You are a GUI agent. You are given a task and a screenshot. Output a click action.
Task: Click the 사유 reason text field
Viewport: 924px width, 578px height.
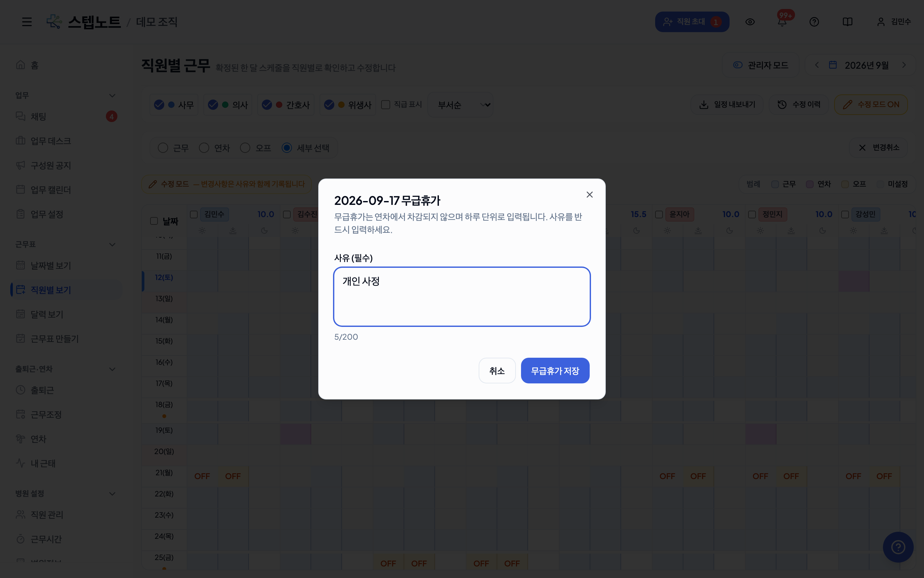click(462, 297)
